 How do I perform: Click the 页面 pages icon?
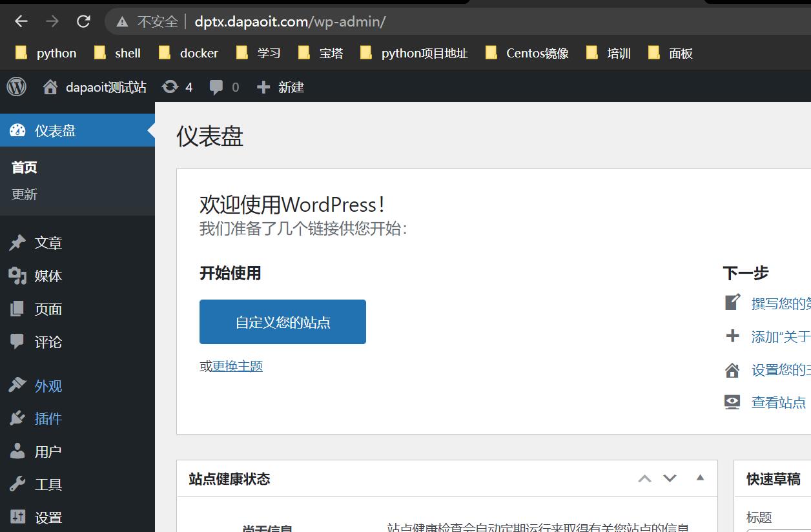pyautogui.click(x=17, y=309)
